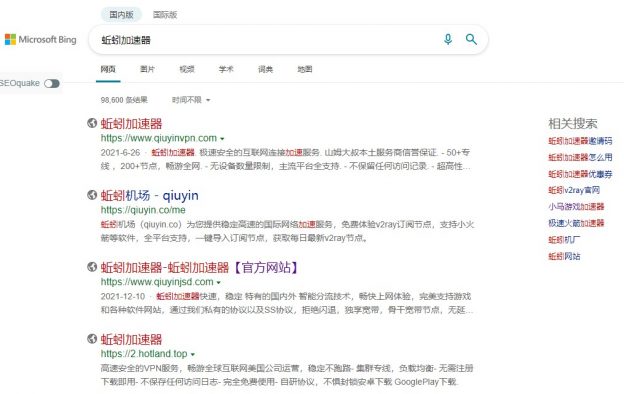Open 蚯蚓加速器-蚯蚓加速器【官方网站】 result

(200, 267)
